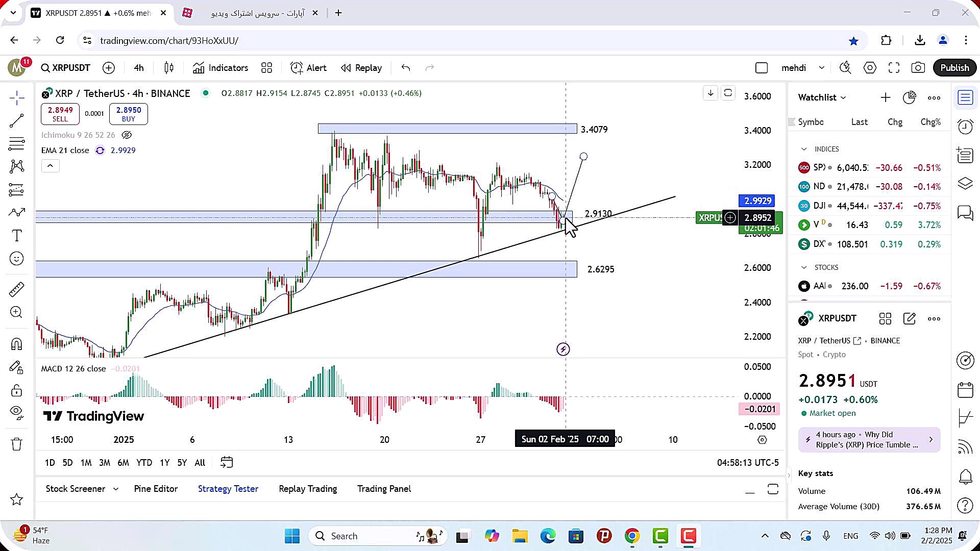
Task: Open the 4h interval selector
Action: point(139,68)
